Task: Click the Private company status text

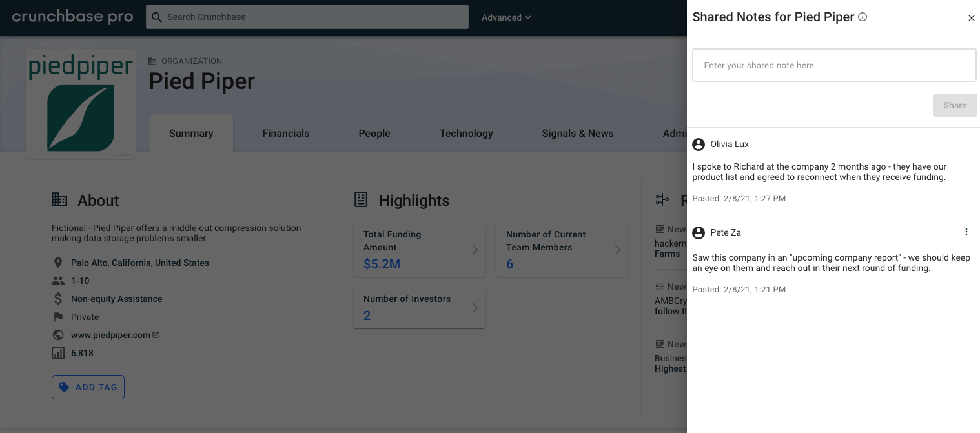Action: [85, 317]
